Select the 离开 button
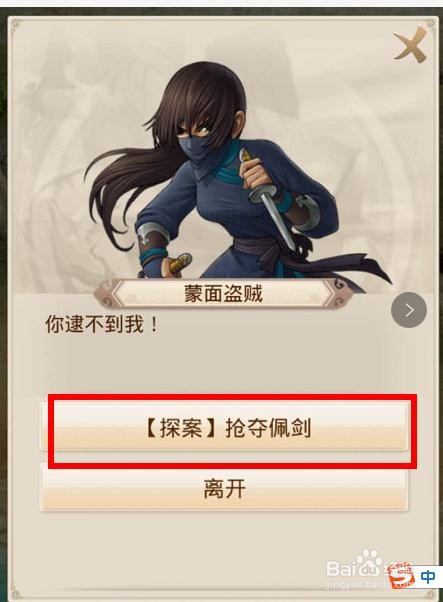 pos(223,488)
